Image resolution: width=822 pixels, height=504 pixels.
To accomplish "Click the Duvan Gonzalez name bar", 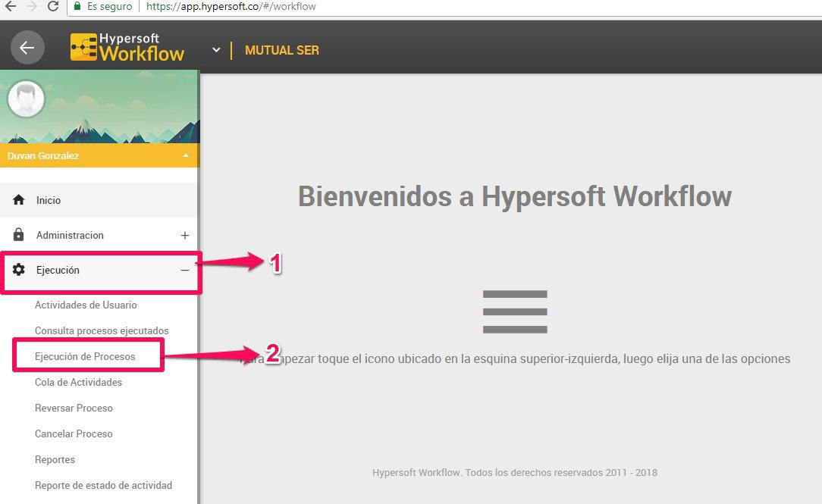I will (x=99, y=155).
